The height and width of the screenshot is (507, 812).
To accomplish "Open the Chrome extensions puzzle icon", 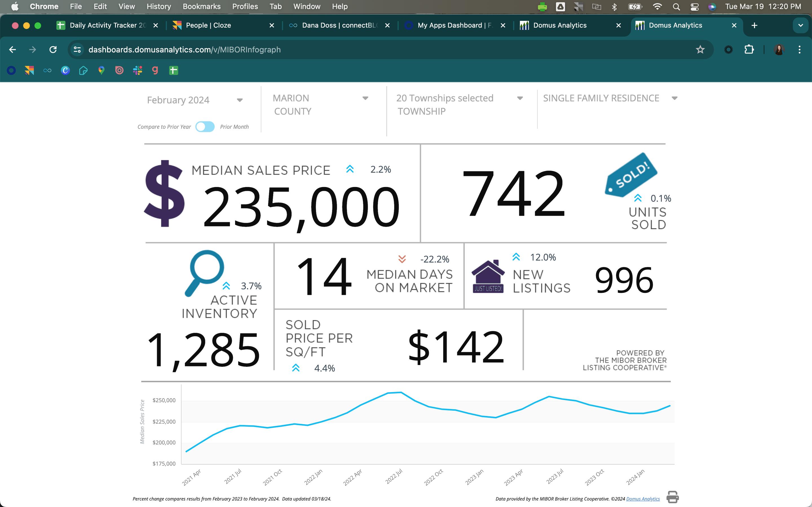I will click(x=749, y=50).
